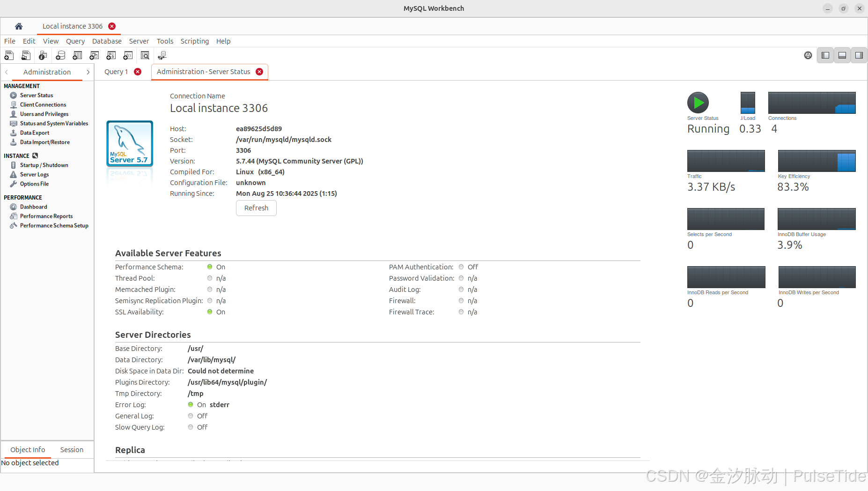Open the Query menu
Viewport: 868px width, 491px height.
(75, 41)
